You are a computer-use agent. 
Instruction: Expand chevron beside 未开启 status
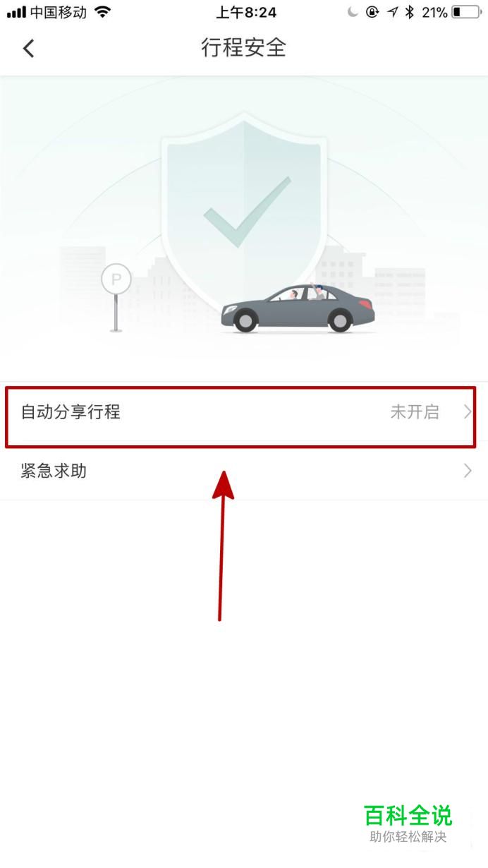click(467, 412)
